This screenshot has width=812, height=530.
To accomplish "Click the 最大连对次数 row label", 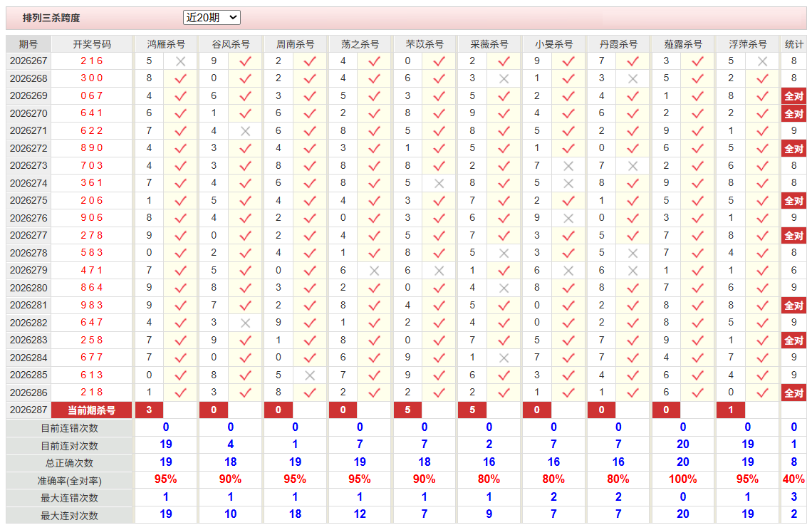I will 69,516.
